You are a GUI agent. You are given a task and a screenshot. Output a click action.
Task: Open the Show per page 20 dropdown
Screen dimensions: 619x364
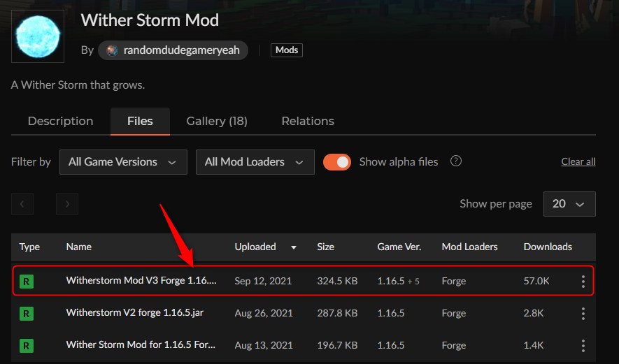569,204
